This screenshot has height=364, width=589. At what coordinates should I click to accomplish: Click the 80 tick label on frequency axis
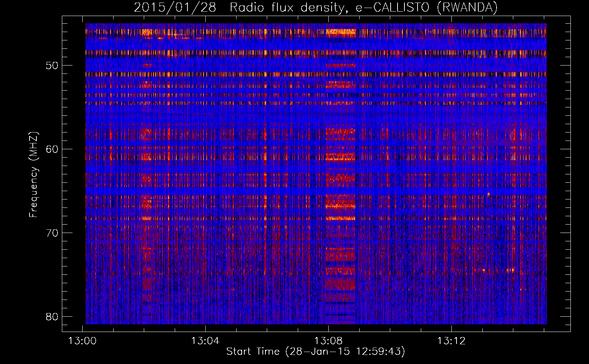(52, 317)
